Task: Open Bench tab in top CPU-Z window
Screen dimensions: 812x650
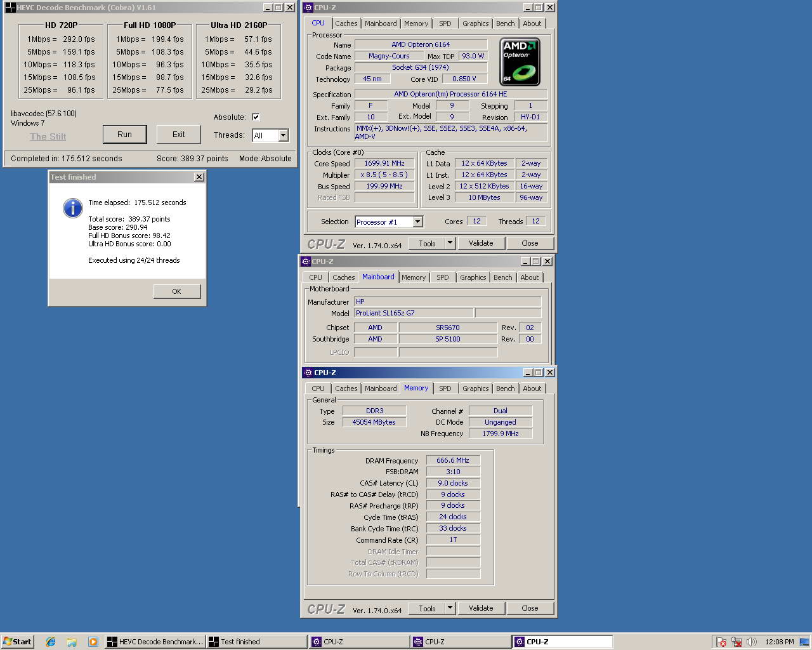Action: point(506,23)
